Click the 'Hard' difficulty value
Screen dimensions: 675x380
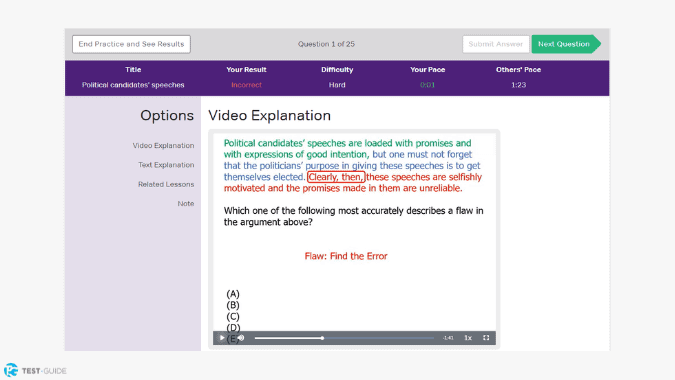337,85
